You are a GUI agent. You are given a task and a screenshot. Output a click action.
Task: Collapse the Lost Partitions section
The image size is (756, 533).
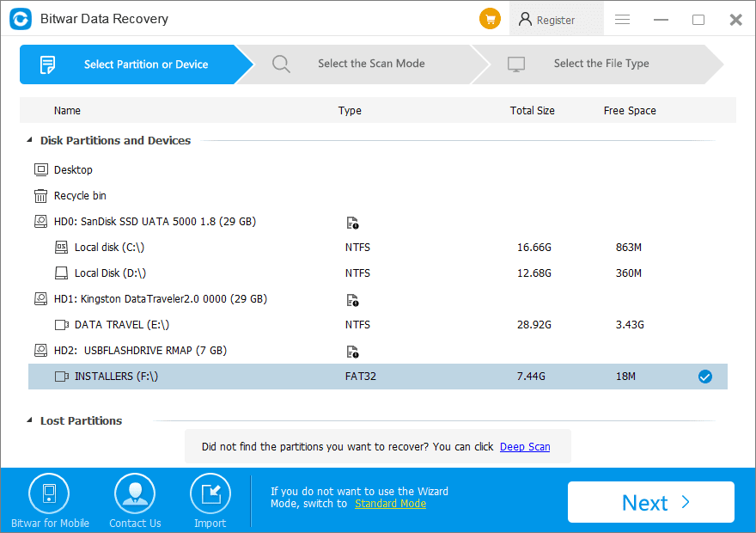pyautogui.click(x=30, y=420)
